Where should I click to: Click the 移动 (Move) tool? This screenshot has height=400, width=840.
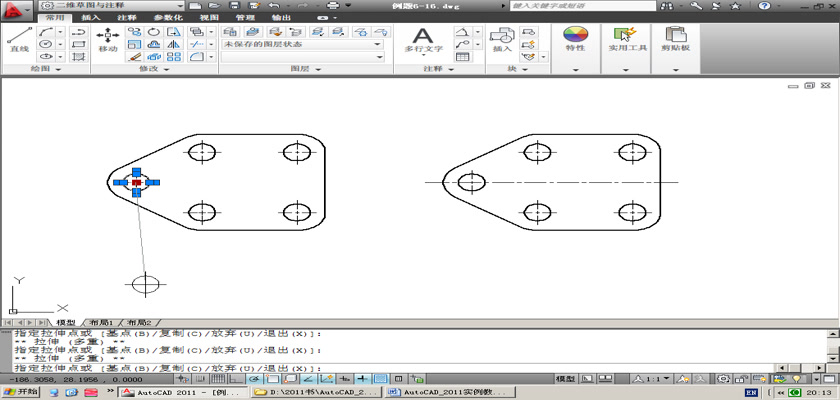tap(108, 38)
